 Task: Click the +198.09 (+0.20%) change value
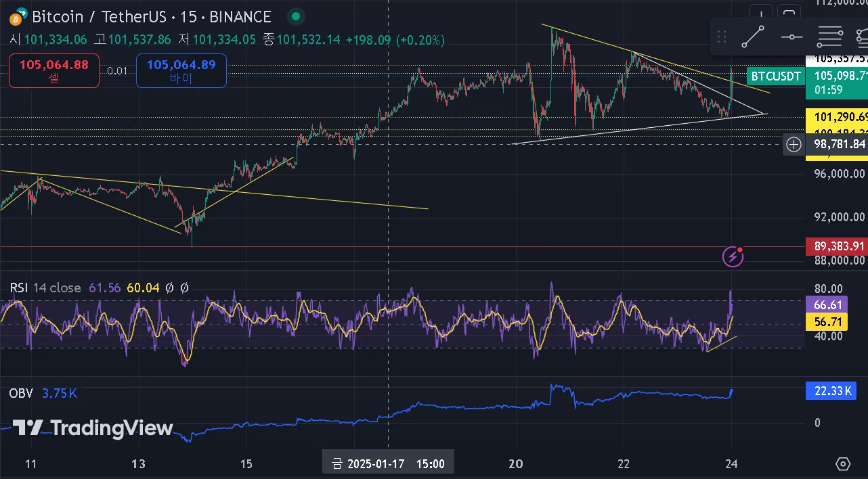[395, 40]
